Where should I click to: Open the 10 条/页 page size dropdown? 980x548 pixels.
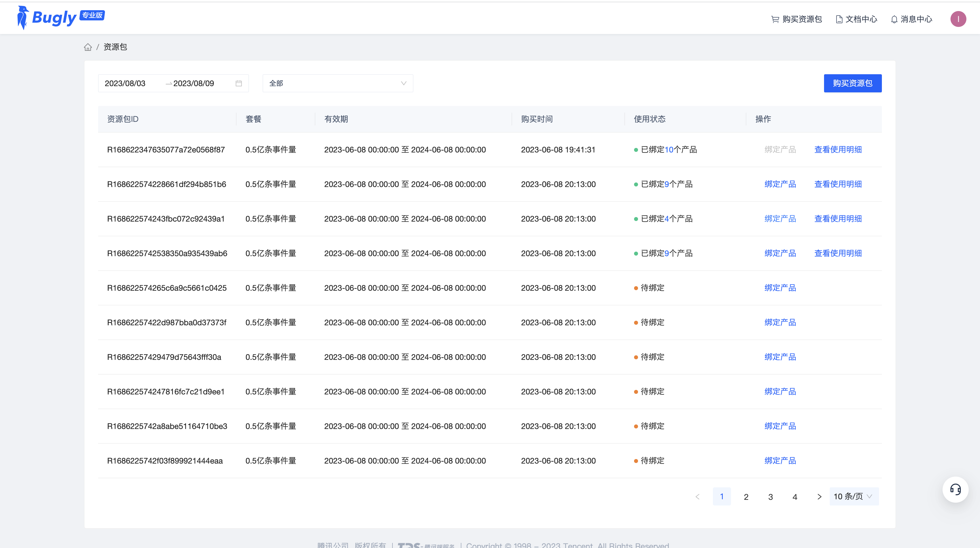click(854, 496)
